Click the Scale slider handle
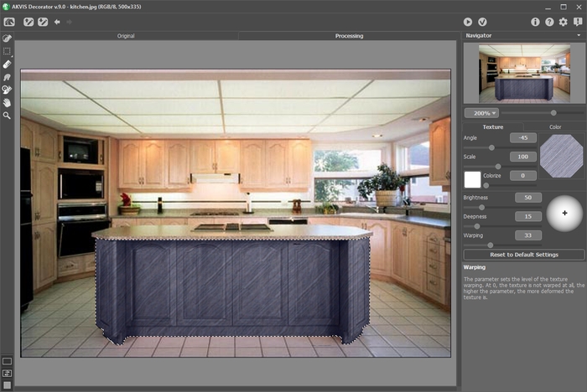 (x=498, y=166)
